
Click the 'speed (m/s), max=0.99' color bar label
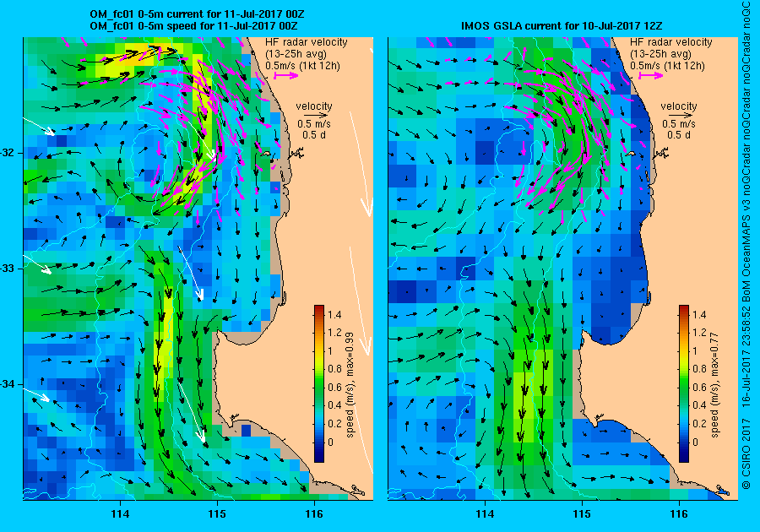coord(350,385)
